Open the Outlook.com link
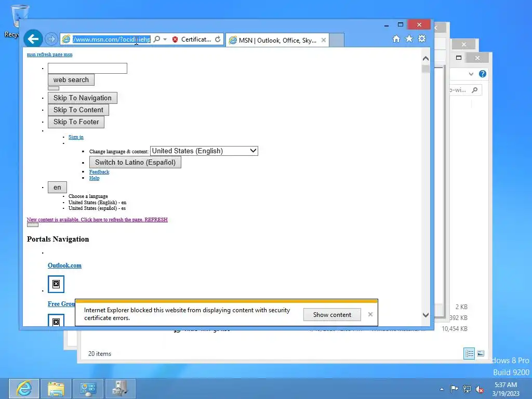The width and height of the screenshot is (532, 399). tap(64, 265)
